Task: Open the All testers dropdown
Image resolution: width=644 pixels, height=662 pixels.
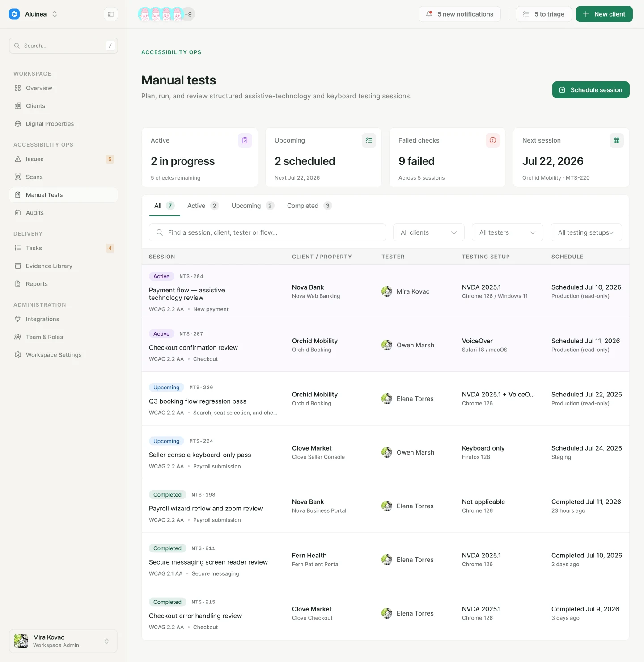Action: tap(508, 232)
